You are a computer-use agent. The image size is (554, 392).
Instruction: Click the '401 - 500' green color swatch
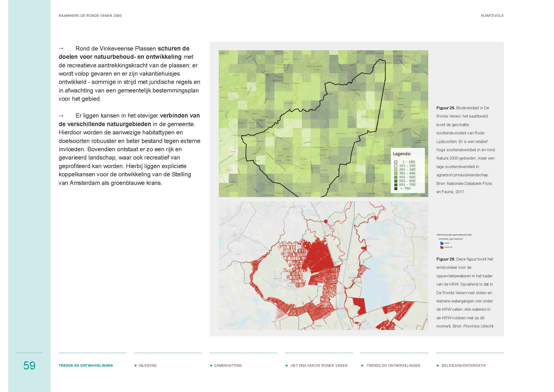[x=396, y=177]
